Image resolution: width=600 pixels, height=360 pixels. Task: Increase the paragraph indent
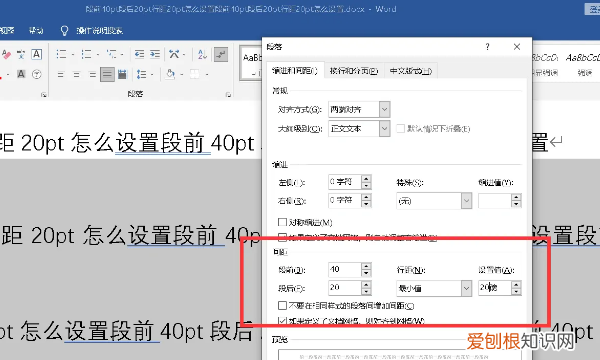155,54
